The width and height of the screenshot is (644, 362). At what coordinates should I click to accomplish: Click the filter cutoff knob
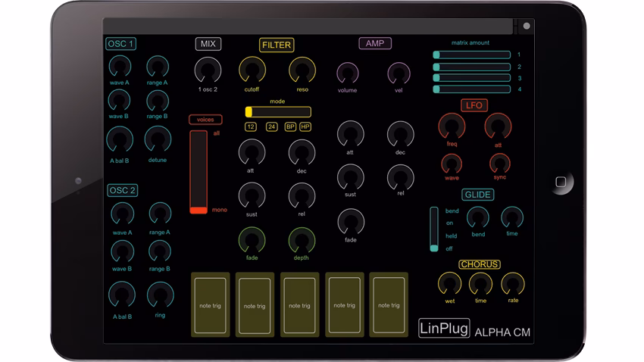pyautogui.click(x=252, y=70)
